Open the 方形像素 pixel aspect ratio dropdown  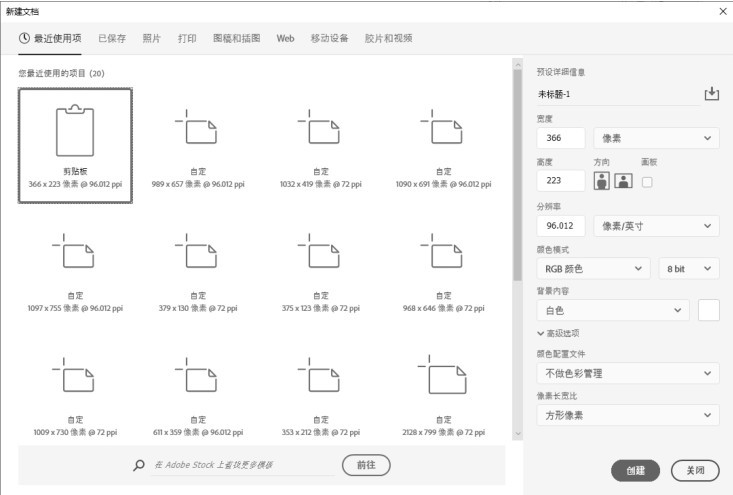(628, 415)
